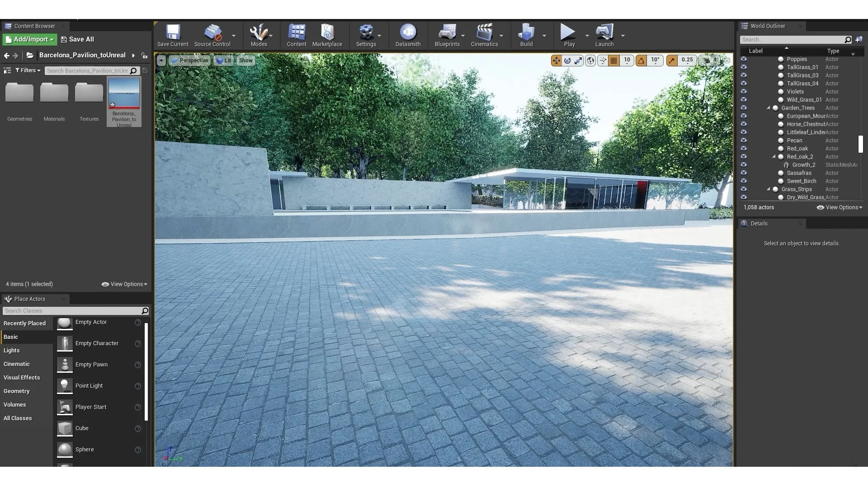Click the Save All button
868x488 pixels.
[x=77, y=39]
